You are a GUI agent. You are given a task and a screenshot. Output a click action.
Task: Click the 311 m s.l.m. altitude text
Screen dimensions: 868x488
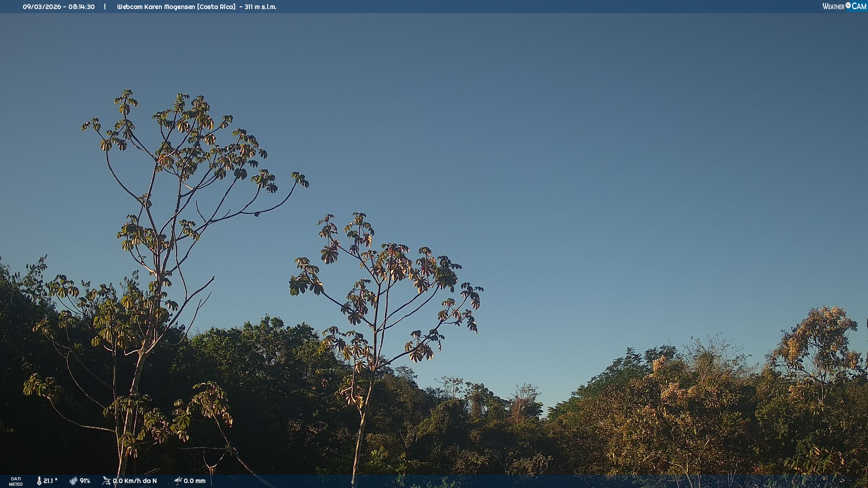(x=260, y=7)
